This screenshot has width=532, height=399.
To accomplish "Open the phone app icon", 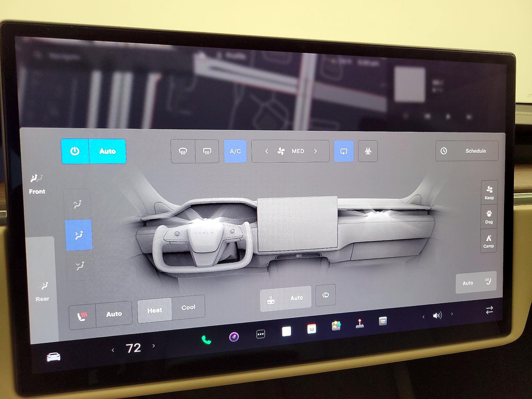I will [x=206, y=339].
